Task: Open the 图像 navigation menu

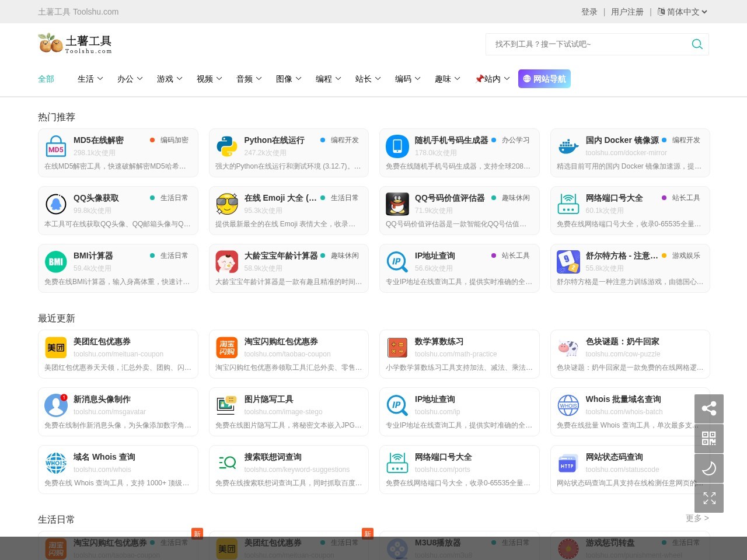Action: pyautogui.click(x=289, y=79)
